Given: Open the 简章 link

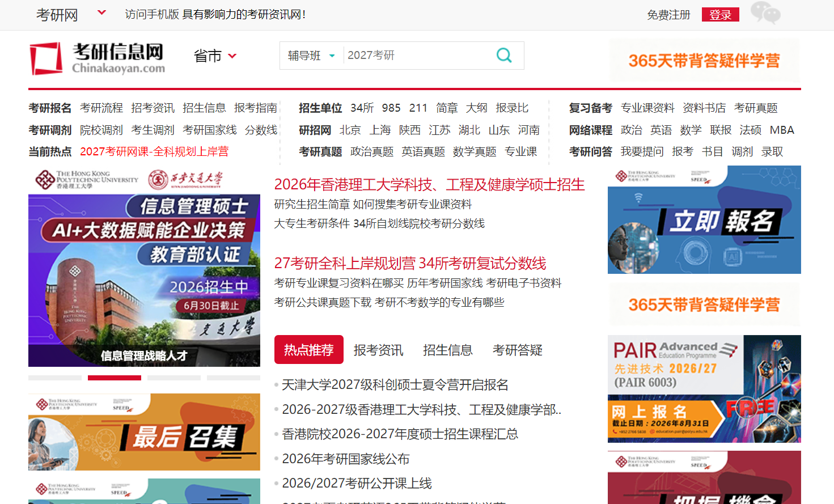Looking at the screenshot, I should (447, 108).
